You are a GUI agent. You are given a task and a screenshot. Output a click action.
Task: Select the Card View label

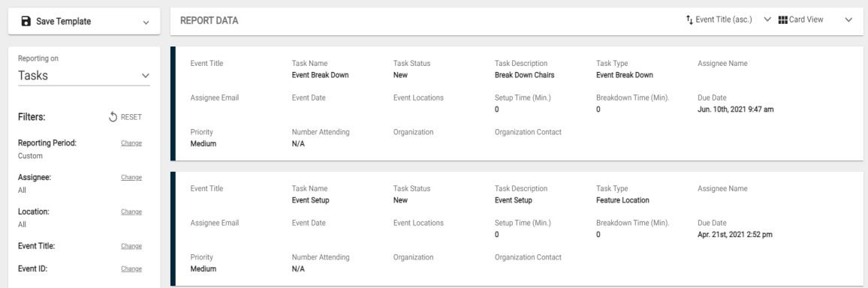(806, 19)
